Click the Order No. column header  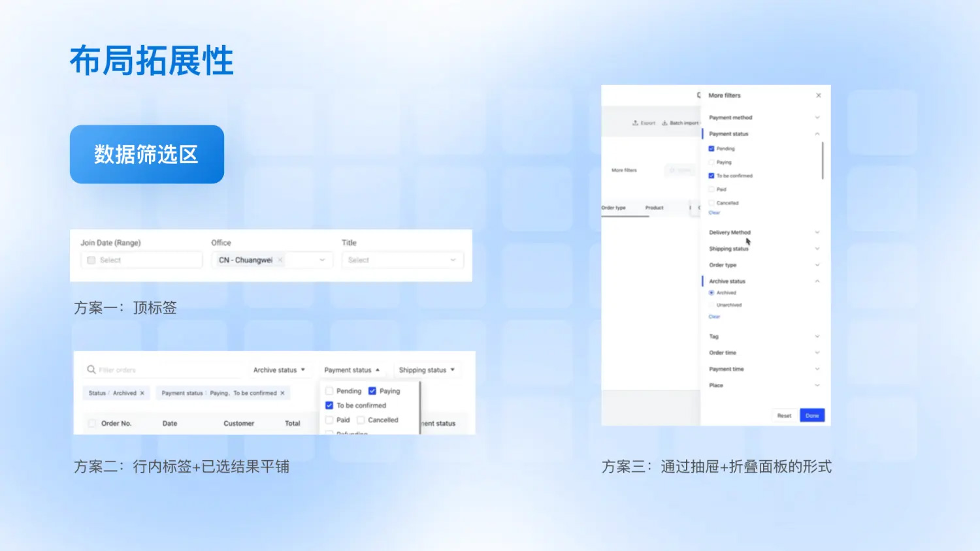(116, 423)
